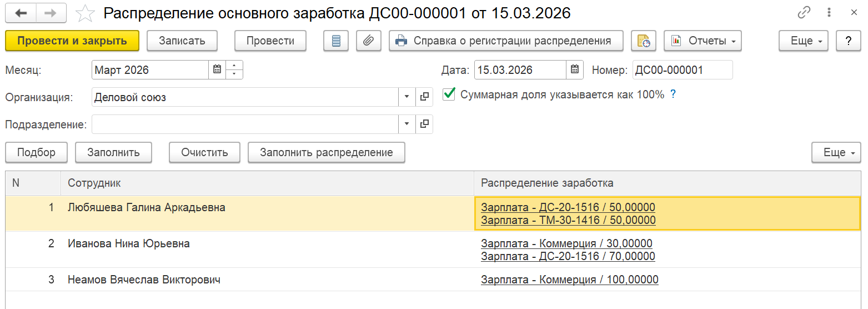
Task: Go forward with the right arrow
Action: 51,13
